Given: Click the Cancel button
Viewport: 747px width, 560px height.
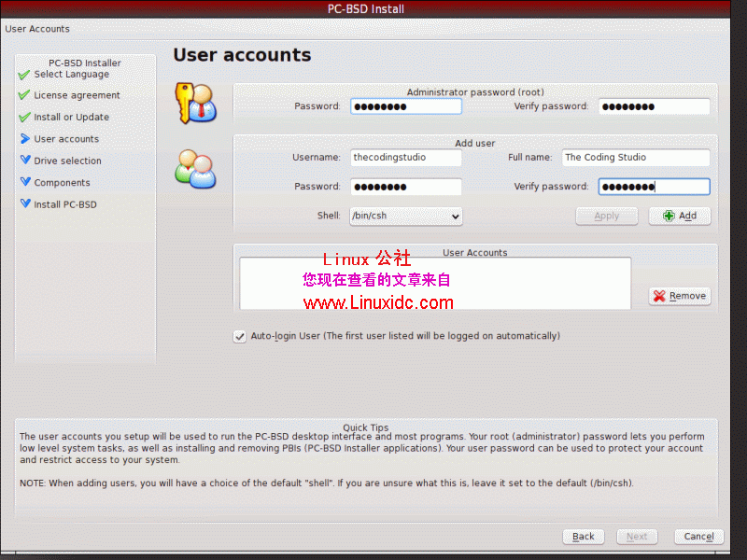Looking at the screenshot, I should [x=698, y=537].
